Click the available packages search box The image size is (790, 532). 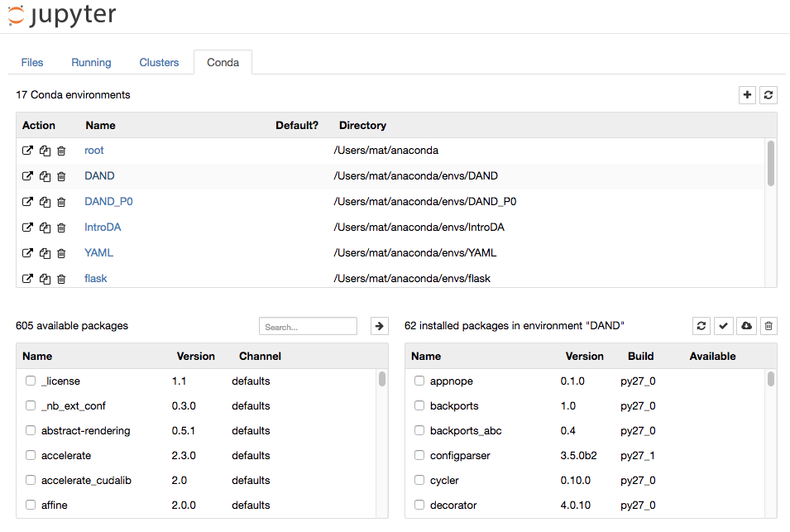[308, 325]
